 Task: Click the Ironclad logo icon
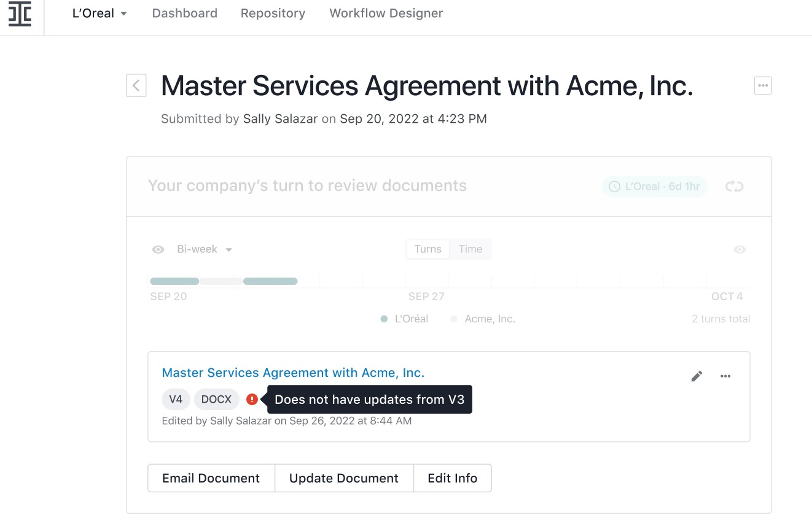[x=20, y=14]
